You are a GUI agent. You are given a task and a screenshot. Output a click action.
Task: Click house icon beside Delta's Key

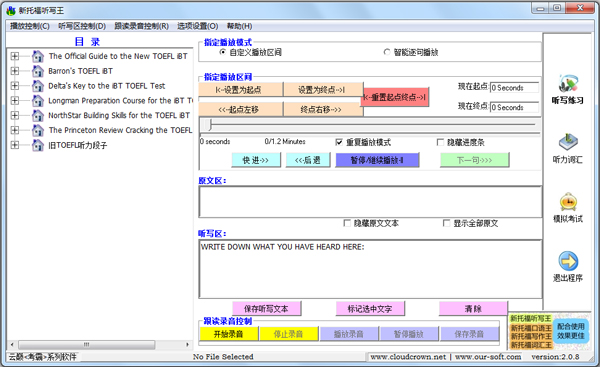pos(38,86)
